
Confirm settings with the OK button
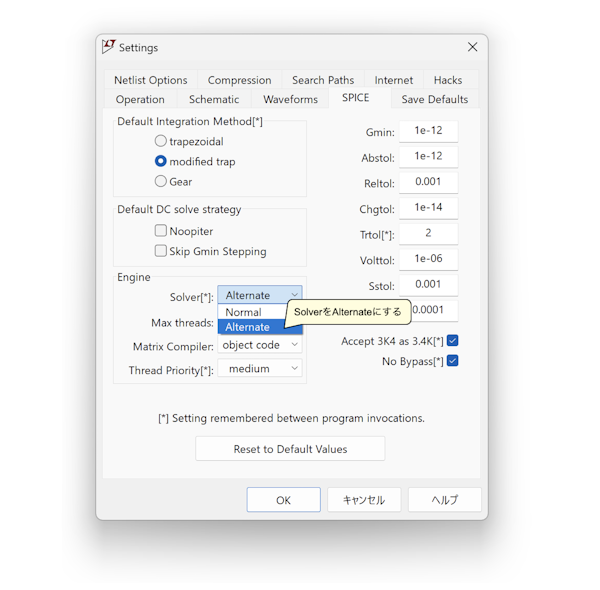point(283,500)
